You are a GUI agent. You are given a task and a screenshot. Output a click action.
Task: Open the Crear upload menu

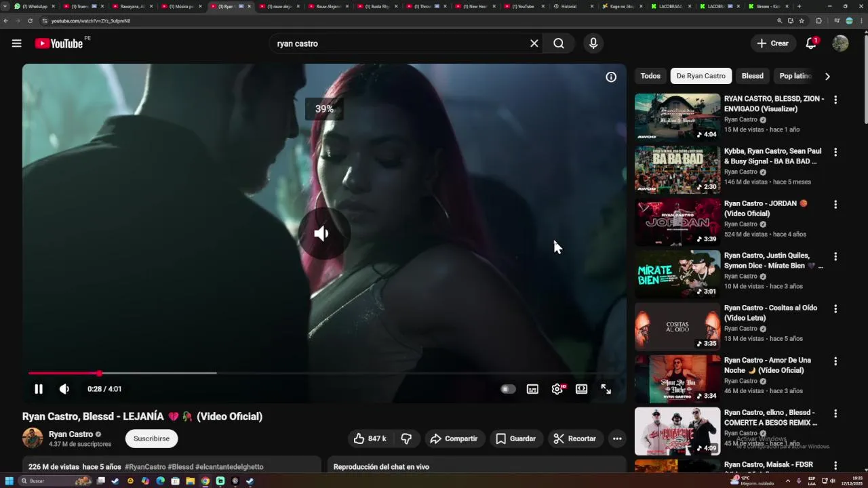click(x=773, y=43)
